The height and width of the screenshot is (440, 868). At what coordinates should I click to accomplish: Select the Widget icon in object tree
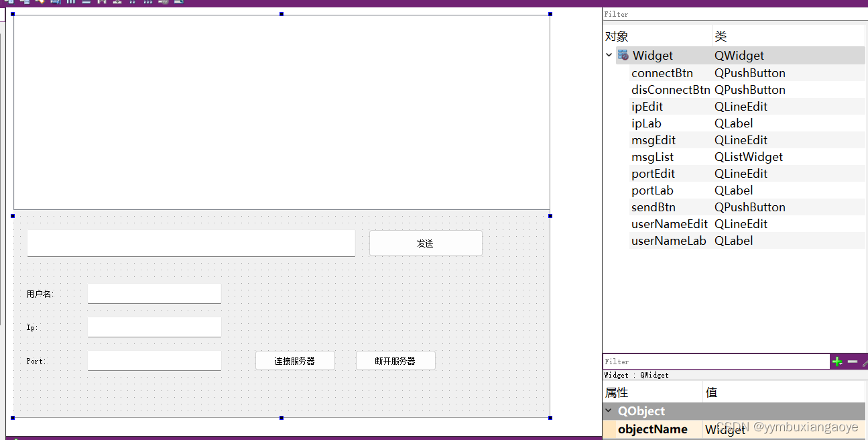(623, 56)
